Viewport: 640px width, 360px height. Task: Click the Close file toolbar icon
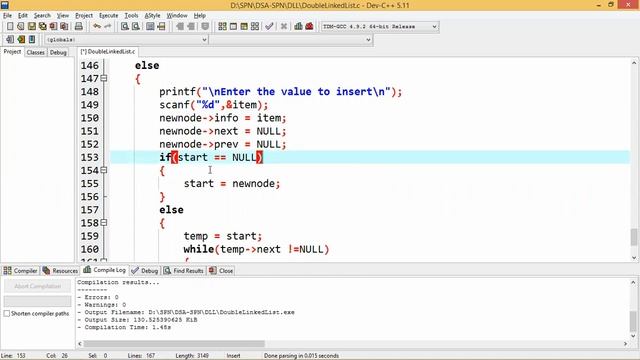53,27
